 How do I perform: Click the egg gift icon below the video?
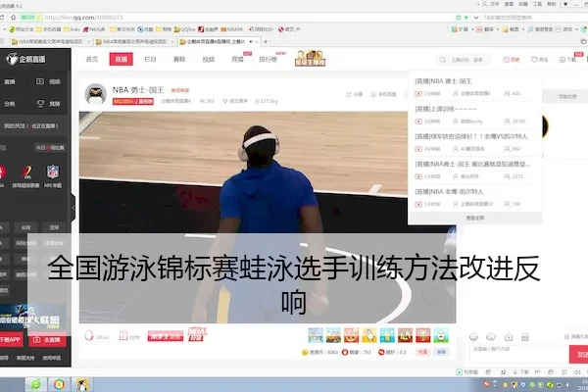click(x=89, y=335)
